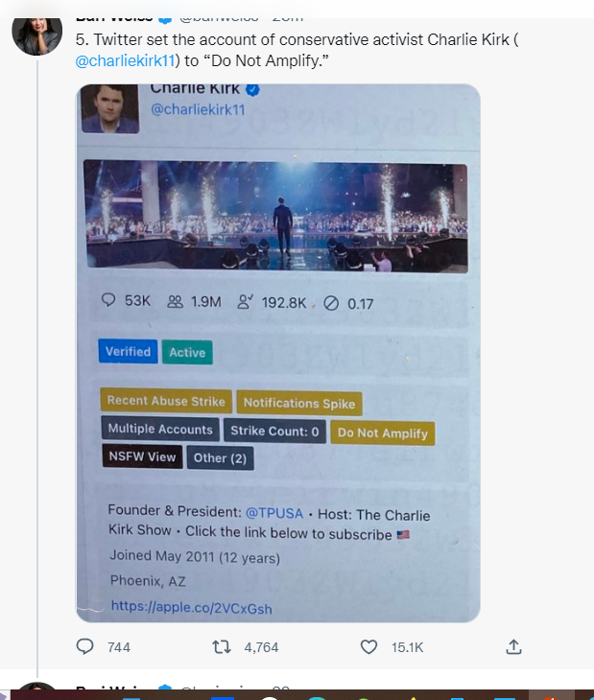Like the tweet with heart icon
594x700 pixels.
point(368,647)
